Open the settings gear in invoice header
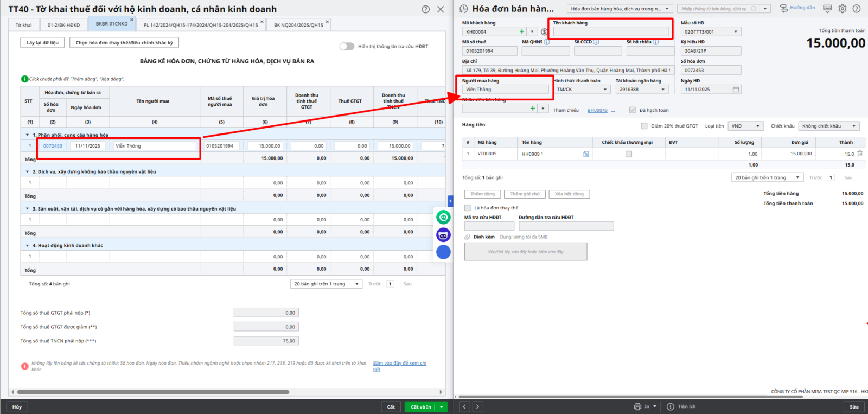Viewport: 868px width, 414px height. click(842, 9)
